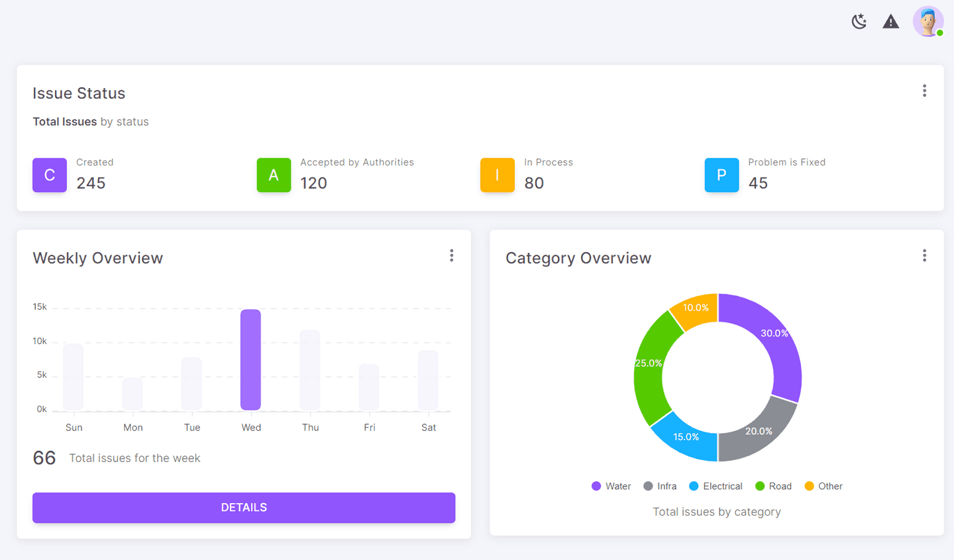Click the green A Accepted icon
This screenshot has height=560, width=954.
coord(274,175)
